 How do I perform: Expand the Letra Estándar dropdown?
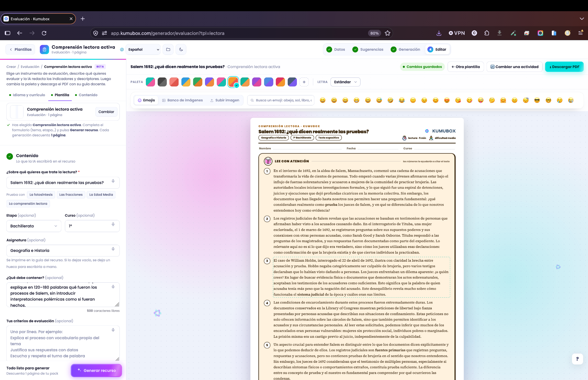tap(345, 82)
